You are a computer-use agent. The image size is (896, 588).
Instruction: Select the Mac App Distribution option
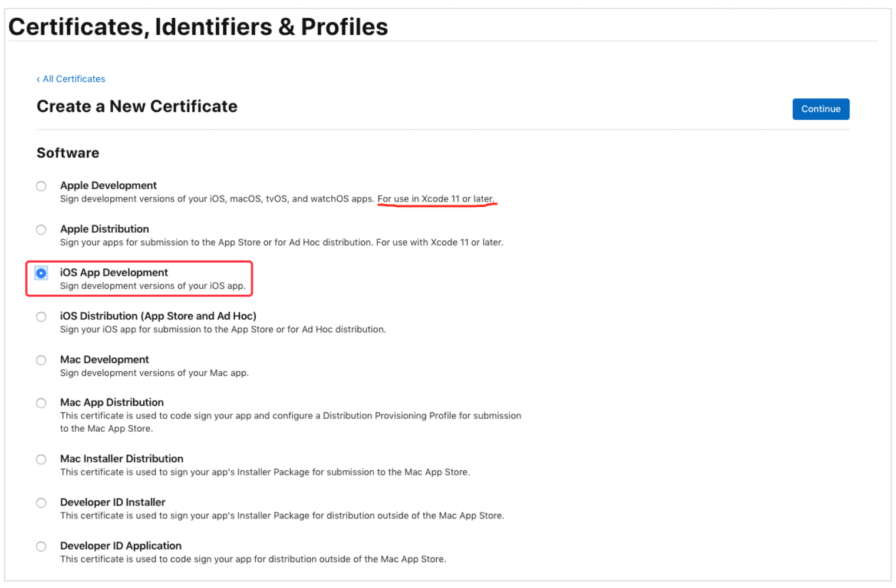[41, 404]
